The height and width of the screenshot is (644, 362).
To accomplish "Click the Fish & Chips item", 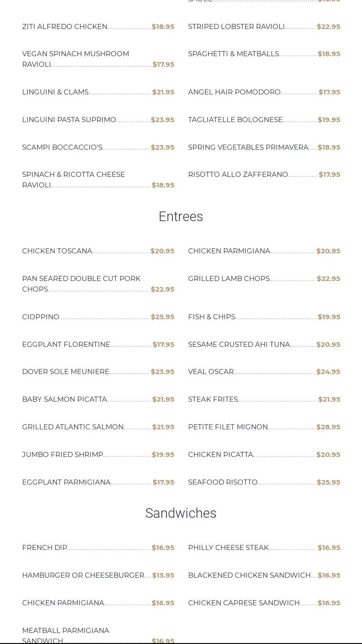I will click(x=212, y=317).
